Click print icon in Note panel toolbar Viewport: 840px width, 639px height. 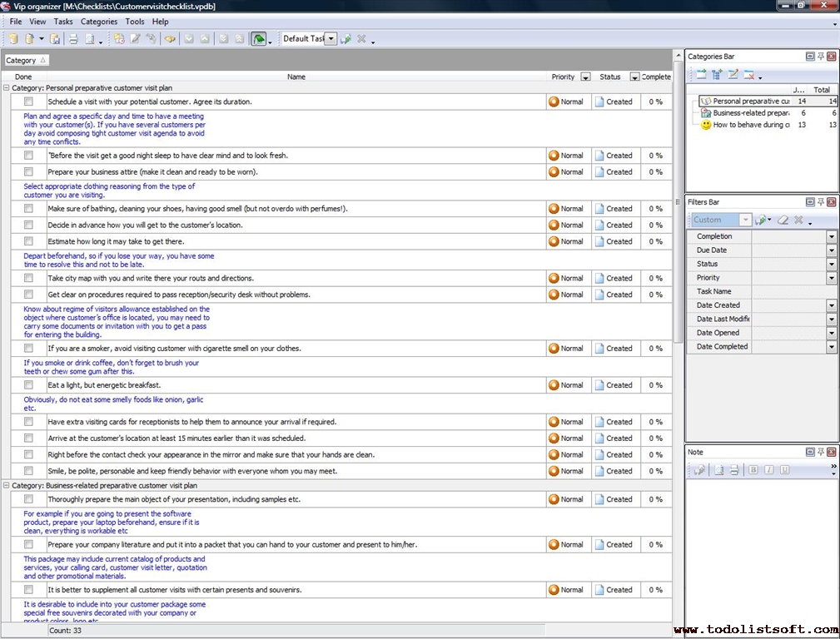(x=734, y=470)
